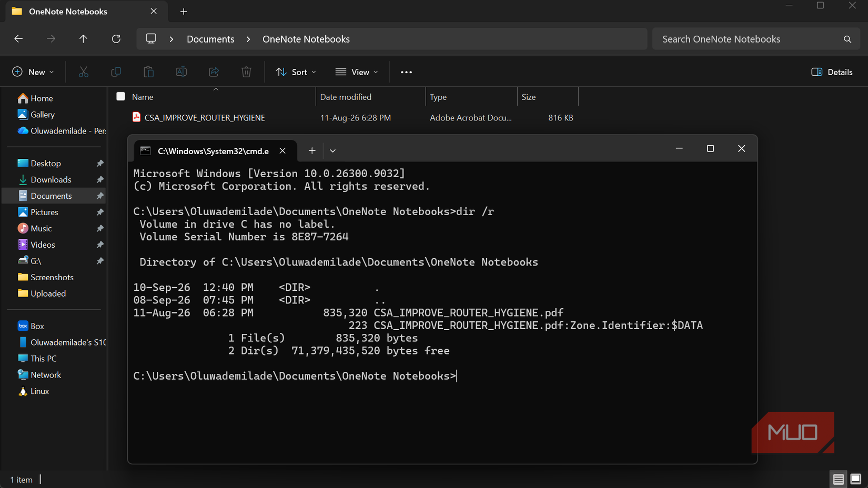This screenshot has height=488, width=868.
Task: Click the pin icon beside Videos
Action: pos(100,245)
